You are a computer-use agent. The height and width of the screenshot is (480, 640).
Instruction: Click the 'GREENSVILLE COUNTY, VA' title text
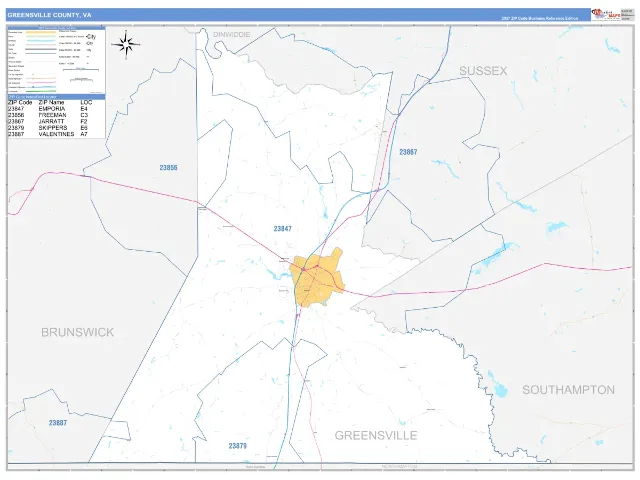point(49,15)
